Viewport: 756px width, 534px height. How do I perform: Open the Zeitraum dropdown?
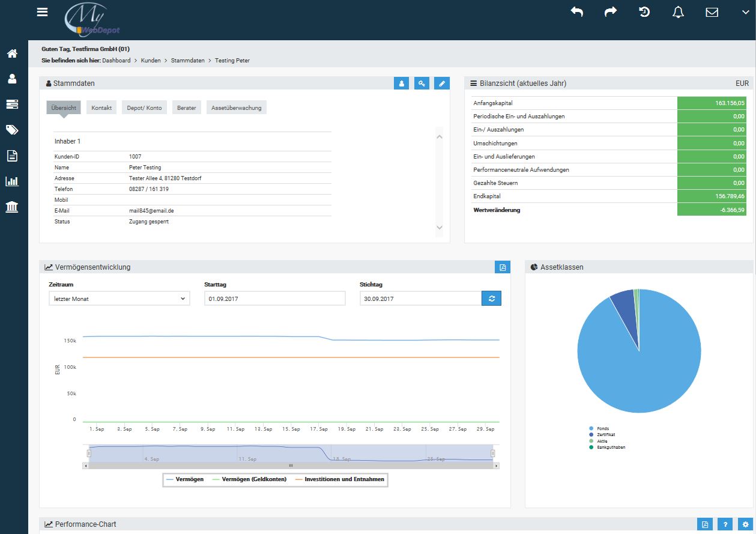tap(119, 299)
